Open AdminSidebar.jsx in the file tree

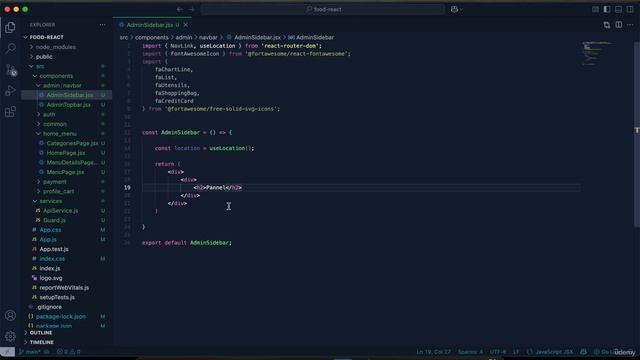67,95
